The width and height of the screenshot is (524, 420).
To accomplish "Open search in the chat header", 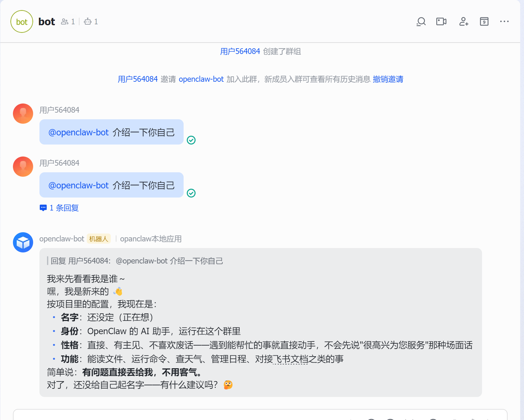I will (x=421, y=21).
